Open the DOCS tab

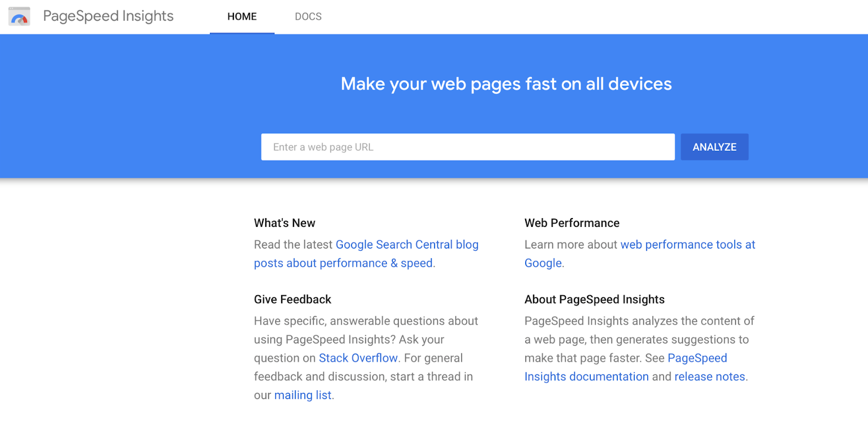pyautogui.click(x=308, y=17)
